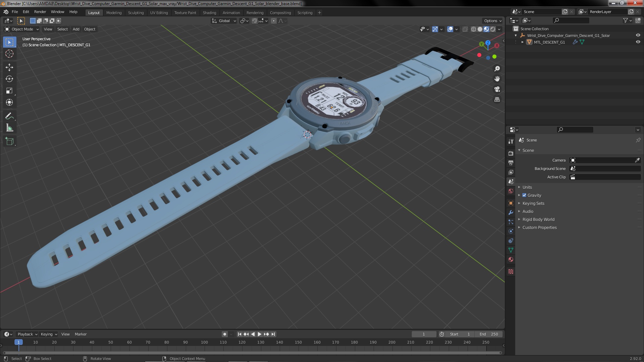Open Physics properties tab
This screenshot has width=644, height=362.
pyautogui.click(x=511, y=231)
